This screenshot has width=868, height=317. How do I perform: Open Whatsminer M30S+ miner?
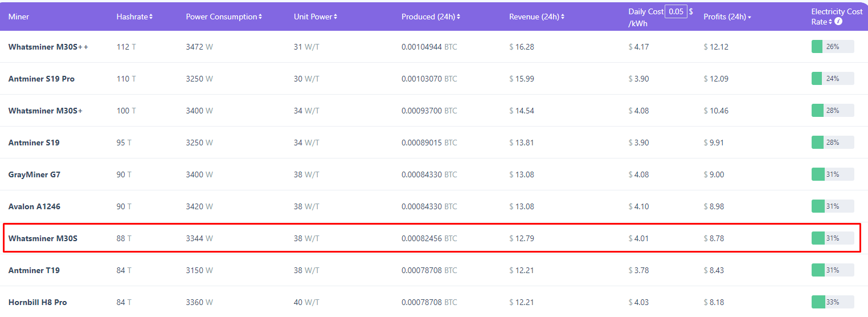click(x=46, y=111)
